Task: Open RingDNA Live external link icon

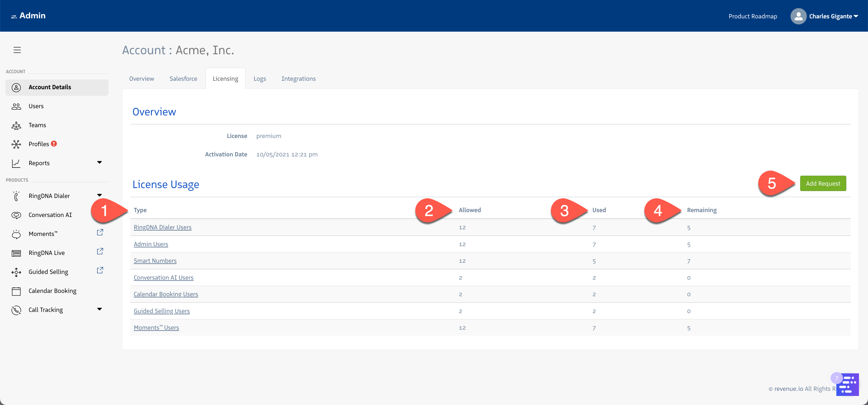Action: click(x=100, y=251)
